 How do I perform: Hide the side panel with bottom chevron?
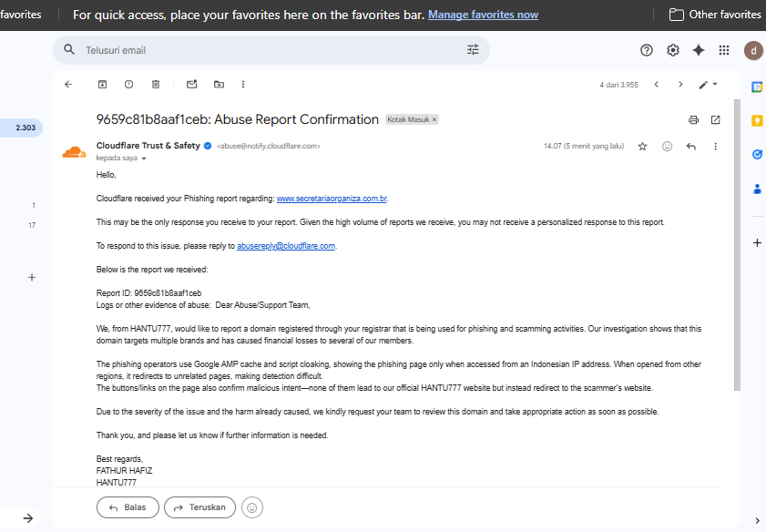[757, 521]
